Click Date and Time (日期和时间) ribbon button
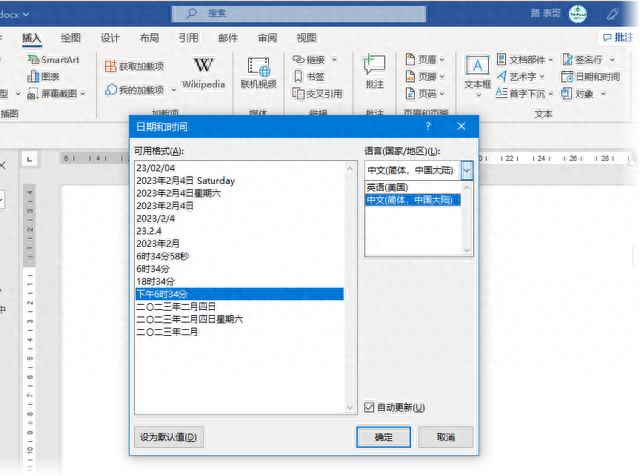Image resolution: width=640 pixels, height=476 pixels. pyautogui.click(x=591, y=76)
